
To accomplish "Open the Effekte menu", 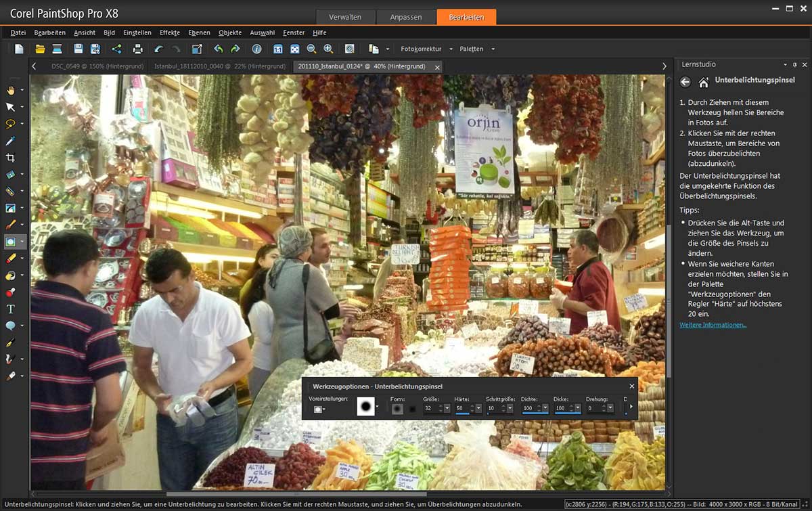I will point(169,32).
